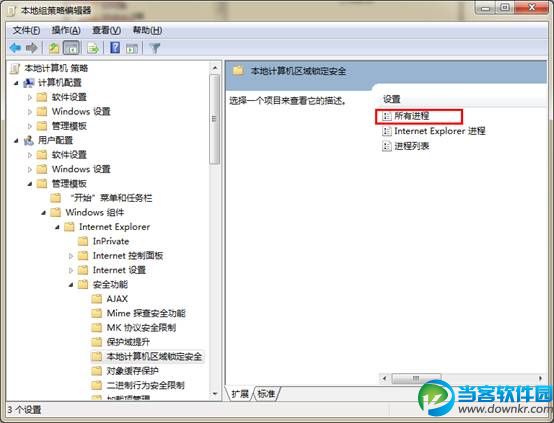Collapse the Internet Explorer tree node
This screenshot has width=554, height=423.
click(x=57, y=227)
